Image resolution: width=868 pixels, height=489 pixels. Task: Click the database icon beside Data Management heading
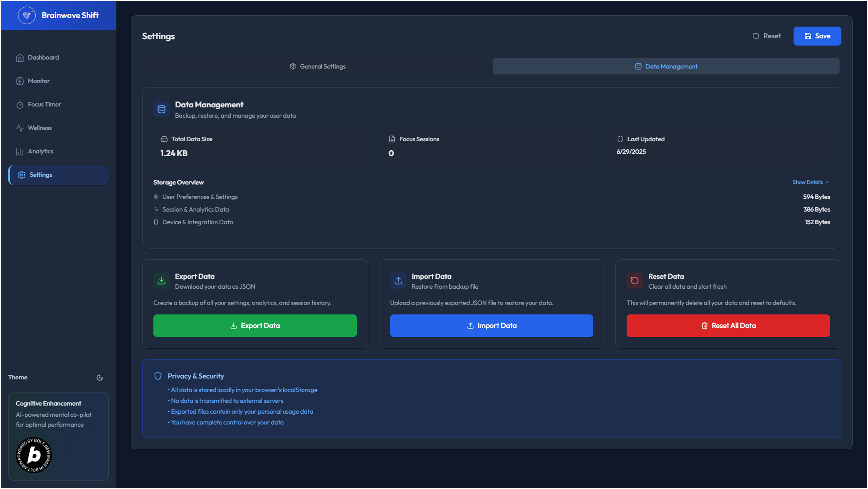coord(162,109)
